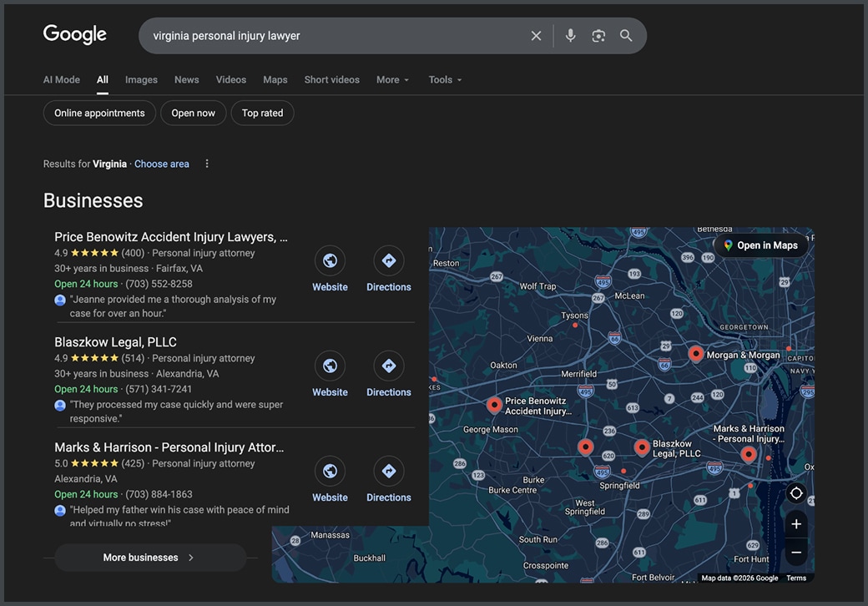This screenshot has width=868, height=606.
Task: Open the three-dot results options menu
Action: click(207, 164)
